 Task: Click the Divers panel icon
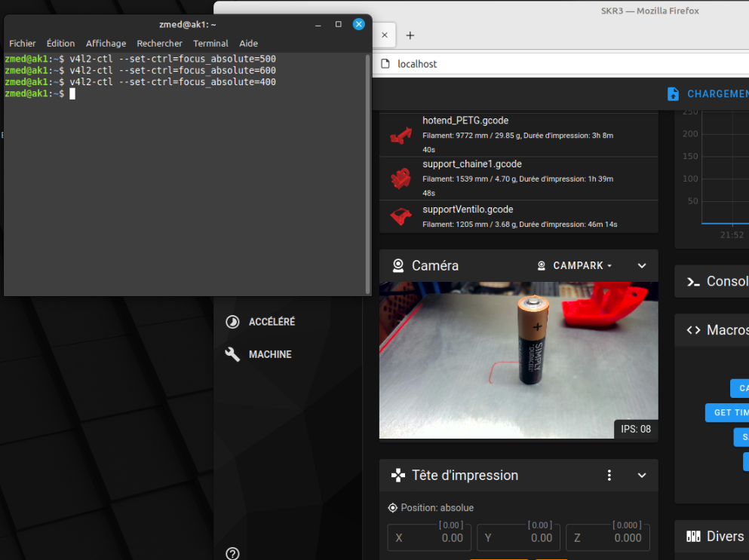pyautogui.click(x=693, y=537)
